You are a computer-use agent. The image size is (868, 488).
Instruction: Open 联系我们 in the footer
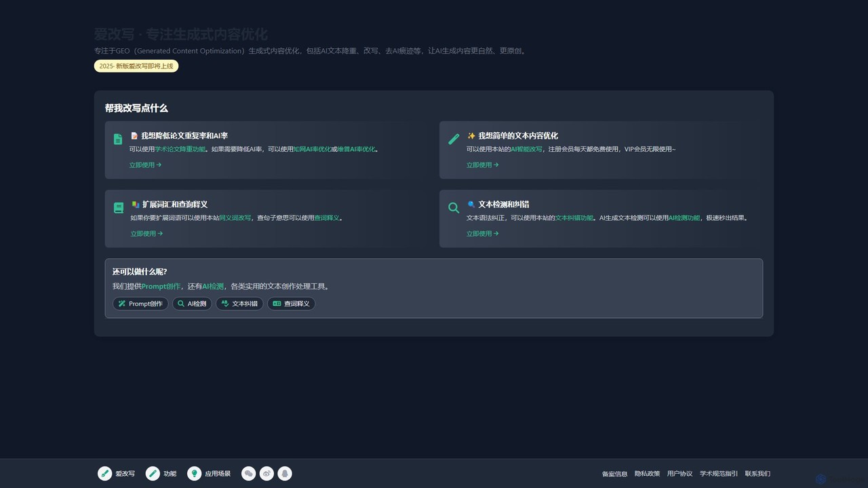tap(757, 474)
